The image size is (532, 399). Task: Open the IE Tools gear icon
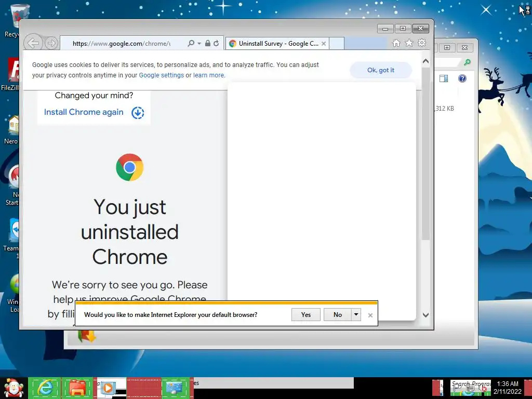pyautogui.click(x=422, y=43)
